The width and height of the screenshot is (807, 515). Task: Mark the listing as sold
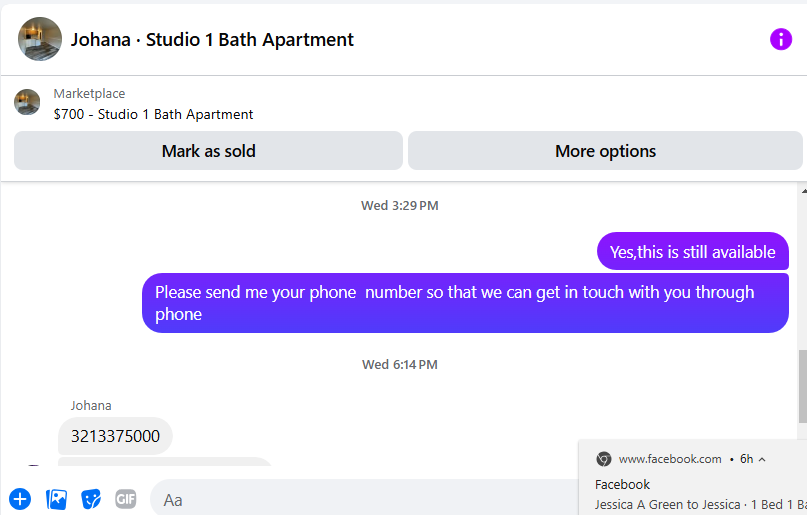[x=208, y=151]
